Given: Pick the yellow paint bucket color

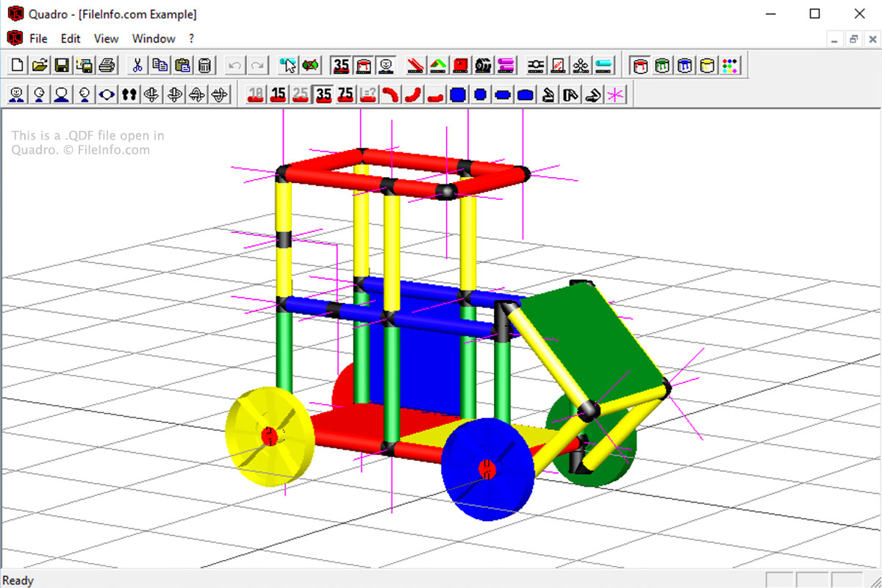Looking at the screenshot, I should point(708,65).
